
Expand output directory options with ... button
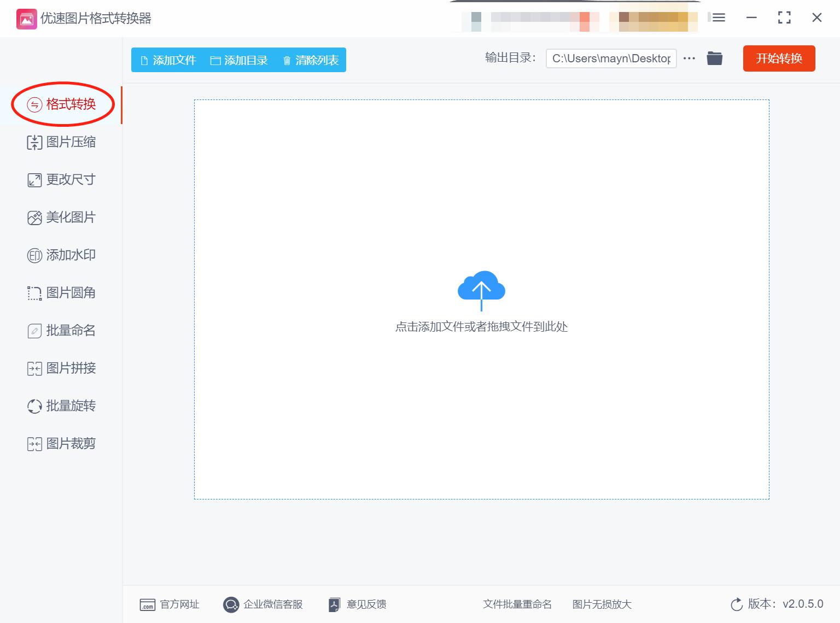pos(689,58)
